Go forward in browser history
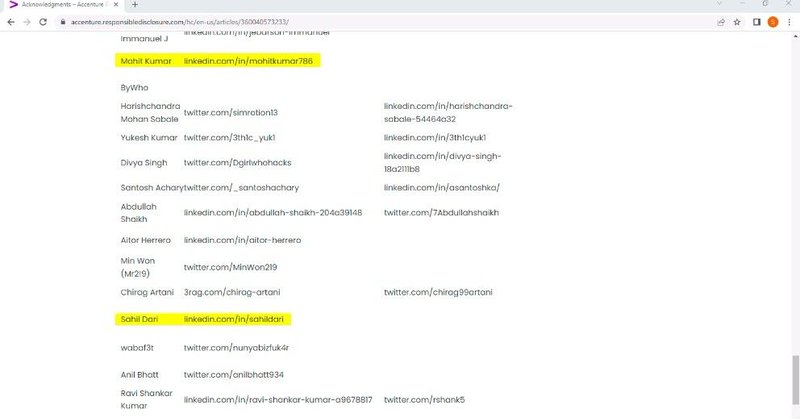The width and height of the screenshot is (800, 419). point(27,22)
